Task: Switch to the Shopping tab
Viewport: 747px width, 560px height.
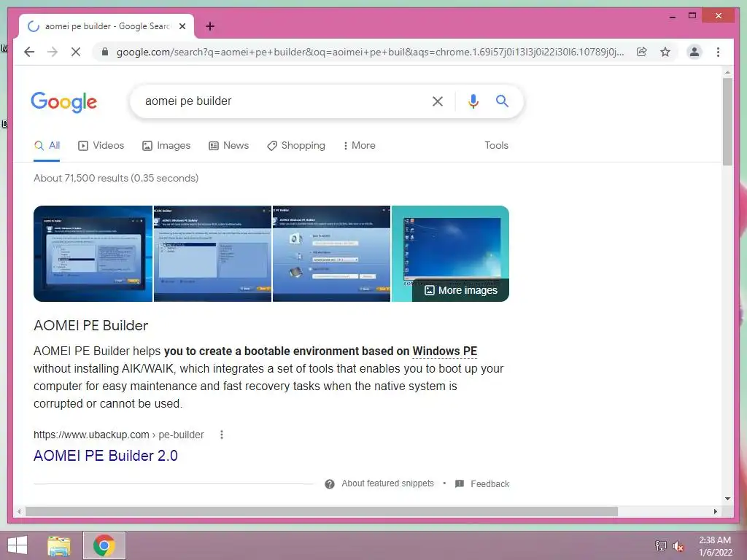Action: click(296, 146)
